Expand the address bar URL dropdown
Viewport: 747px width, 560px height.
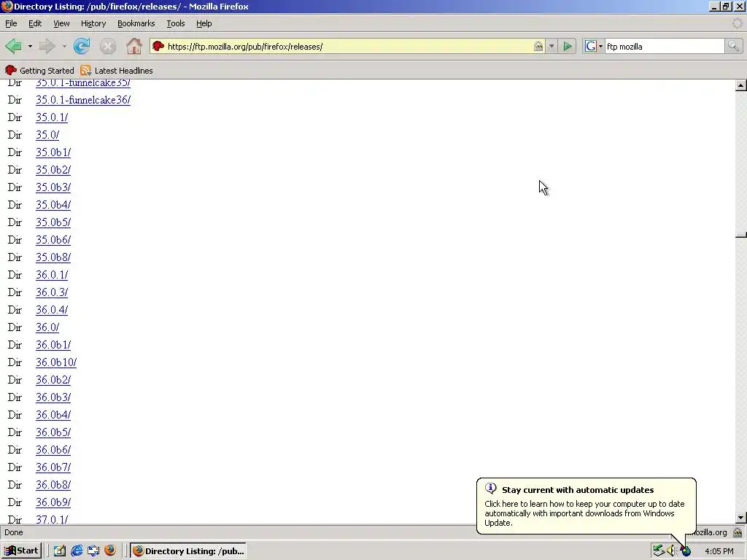click(551, 46)
